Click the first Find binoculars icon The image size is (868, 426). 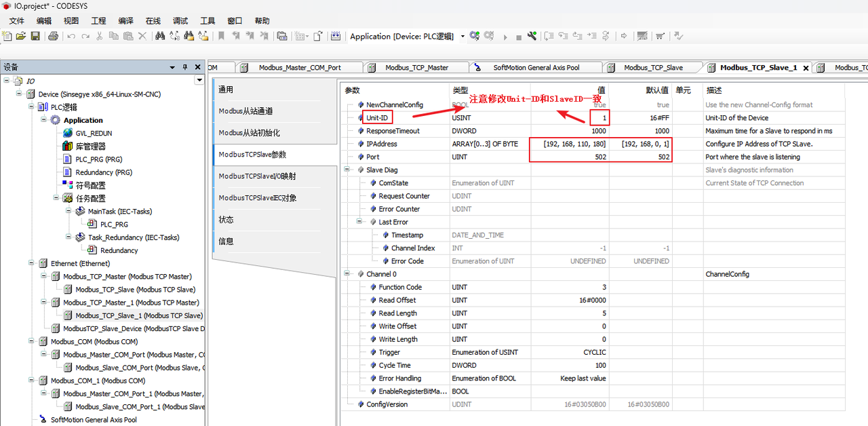pyautogui.click(x=160, y=36)
